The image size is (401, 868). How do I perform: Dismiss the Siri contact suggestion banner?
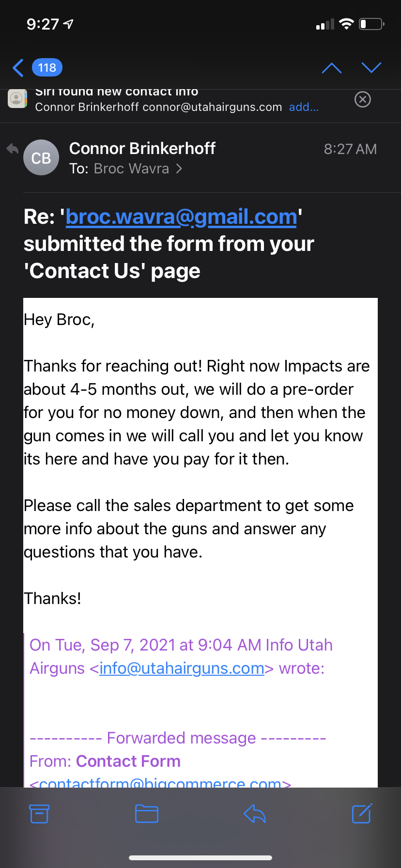(363, 99)
